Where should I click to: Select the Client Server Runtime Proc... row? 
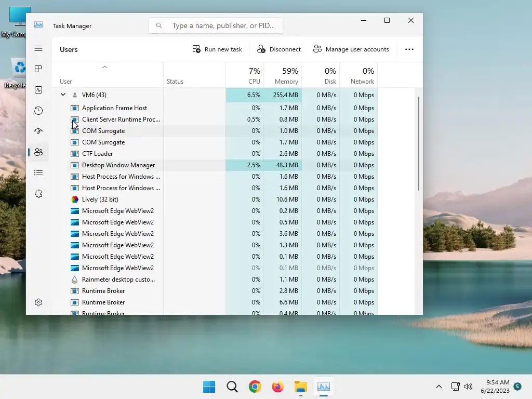click(x=215, y=119)
